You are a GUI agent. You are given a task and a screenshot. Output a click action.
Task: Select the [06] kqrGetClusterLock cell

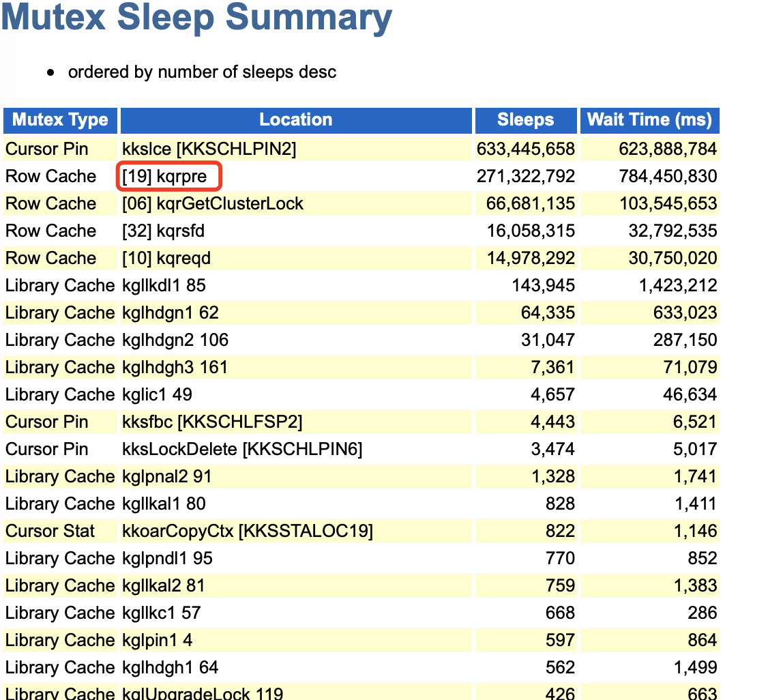click(x=213, y=203)
